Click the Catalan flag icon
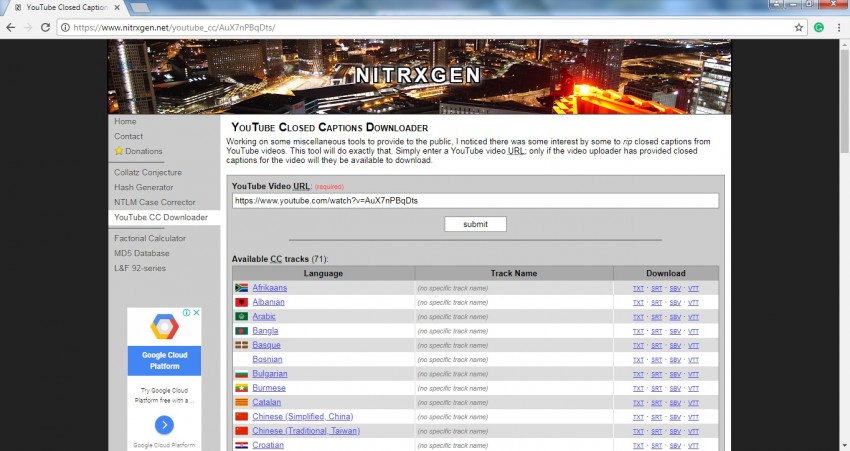The image size is (850, 451). coord(242,402)
